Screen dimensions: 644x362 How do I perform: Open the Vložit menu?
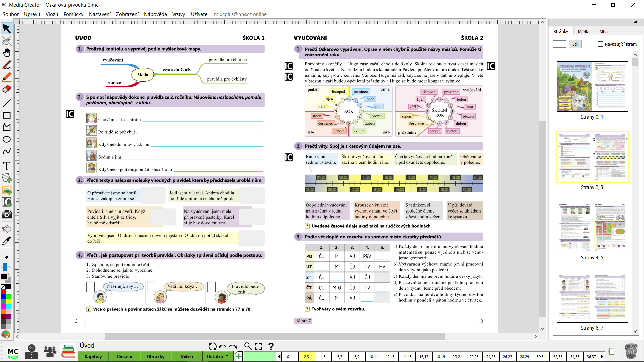[x=52, y=14]
